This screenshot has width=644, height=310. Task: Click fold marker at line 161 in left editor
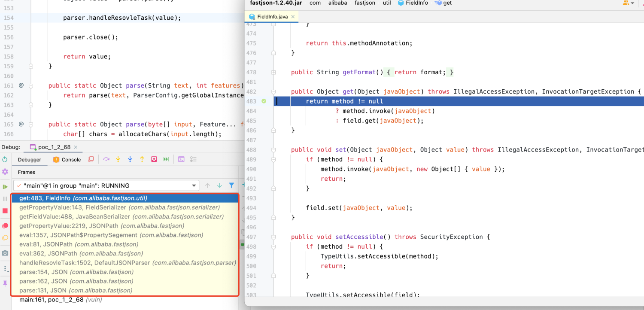coord(31,85)
